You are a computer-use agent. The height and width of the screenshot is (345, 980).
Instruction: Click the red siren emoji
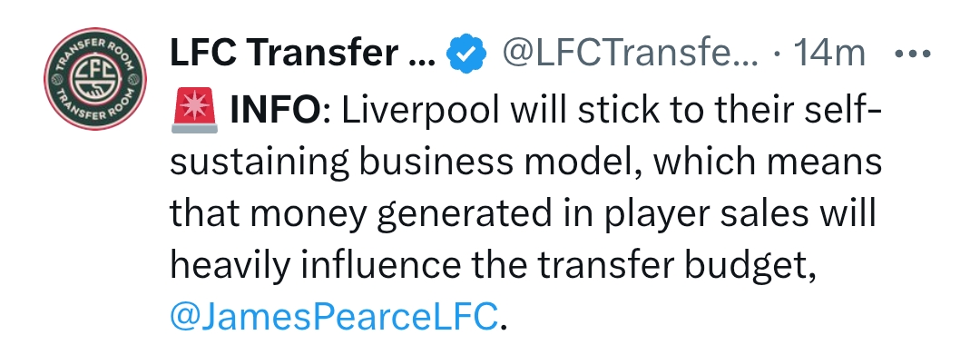pyautogui.click(x=194, y=109)
